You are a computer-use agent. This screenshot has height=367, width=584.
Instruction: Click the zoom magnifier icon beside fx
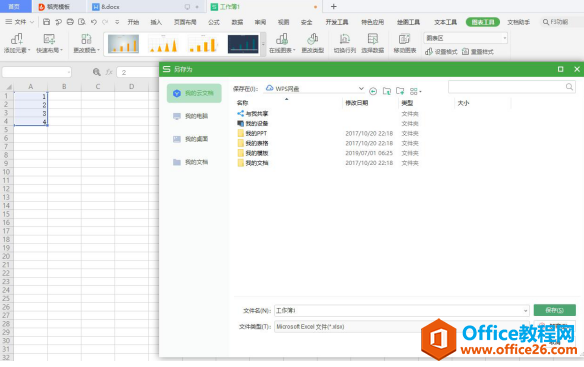pyautogui.click(x=96, y=72)
